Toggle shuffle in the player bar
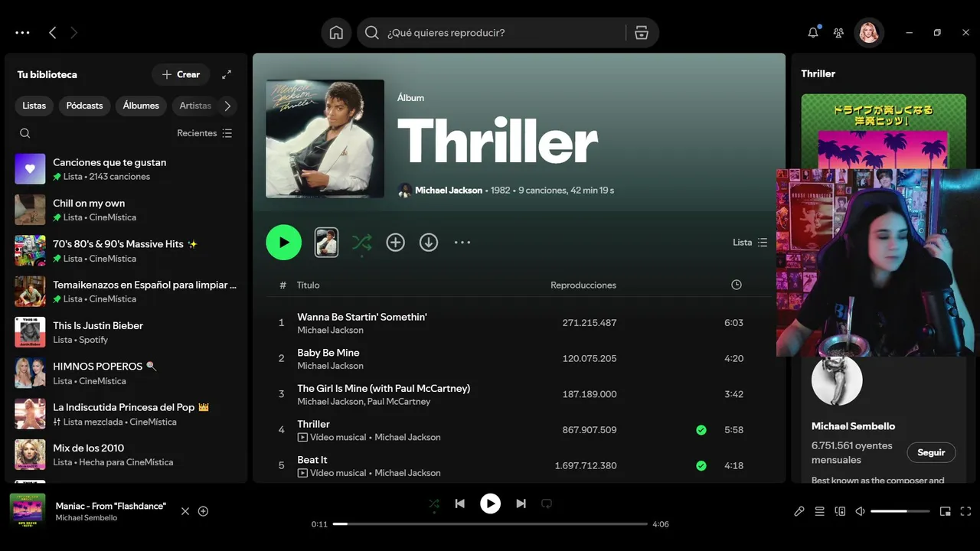 tap(434, 504)
